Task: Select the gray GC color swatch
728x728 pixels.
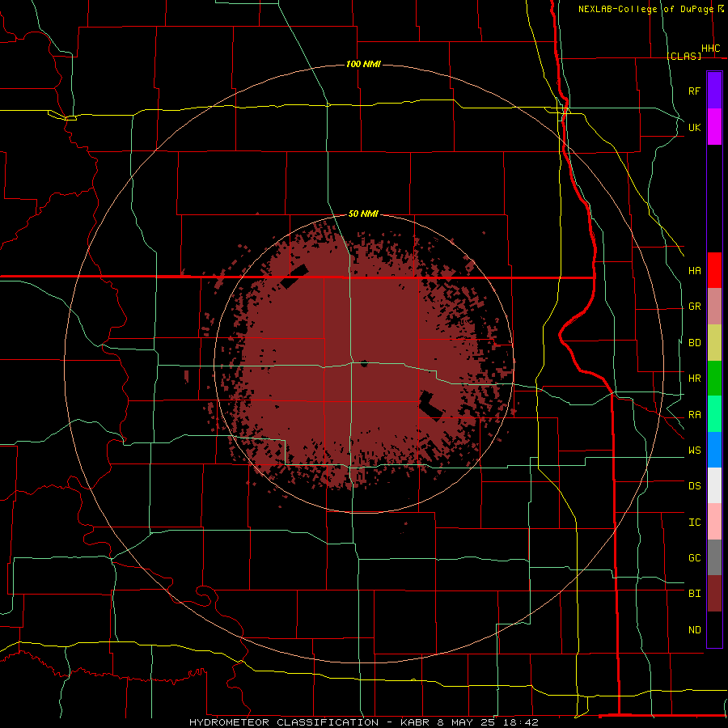Action: click(x=714, y=557)
